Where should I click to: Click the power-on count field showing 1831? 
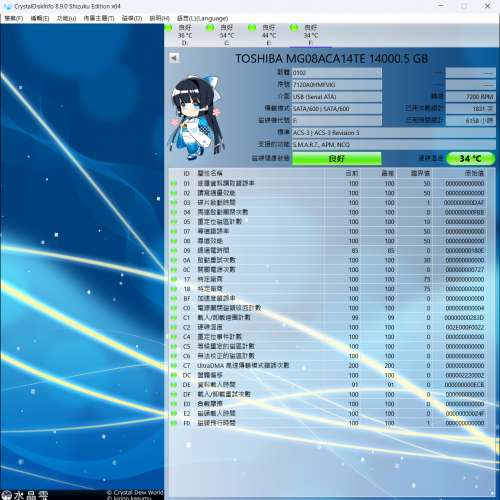(471, 109)
